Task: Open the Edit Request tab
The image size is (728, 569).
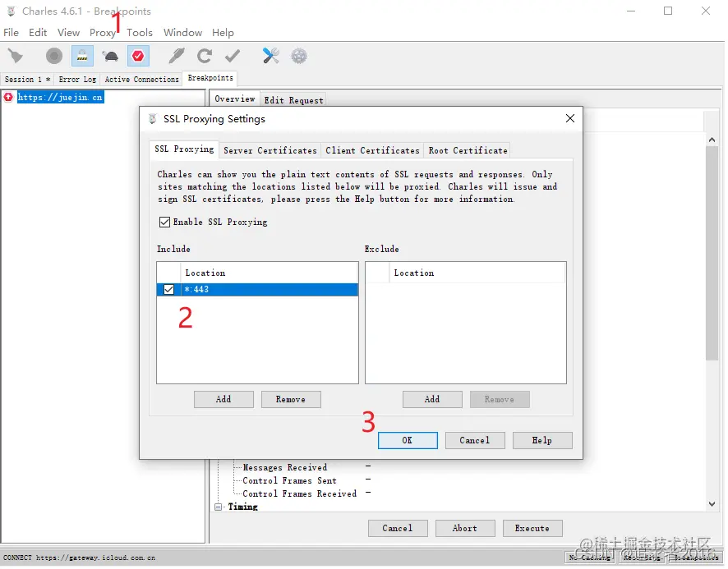Action: pyautogui.click(x=293, y=100)
